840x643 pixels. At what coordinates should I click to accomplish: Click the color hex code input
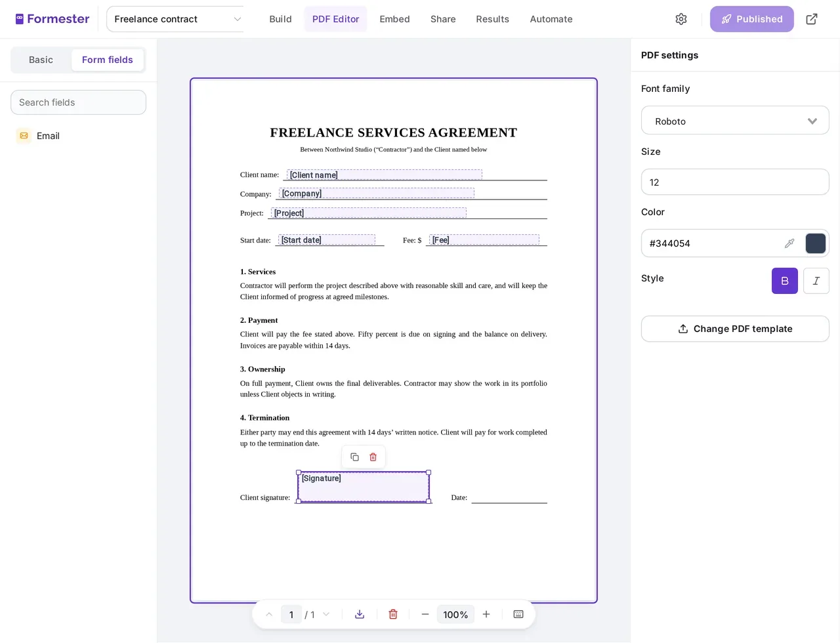pyautogui.click(x=712, y=243)
